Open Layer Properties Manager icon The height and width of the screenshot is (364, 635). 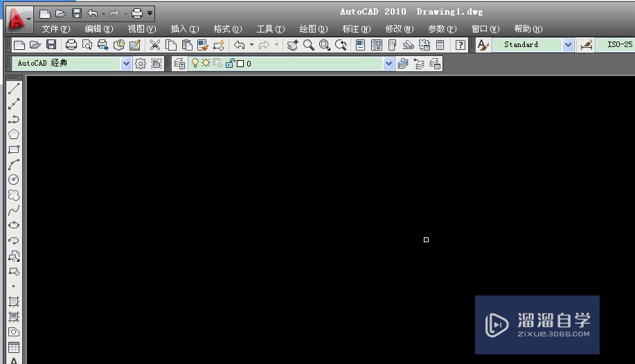coord(179,64)
